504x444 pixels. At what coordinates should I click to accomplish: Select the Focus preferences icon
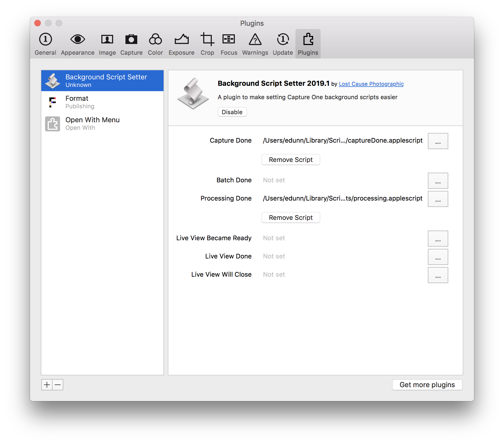tap(229, 44)
